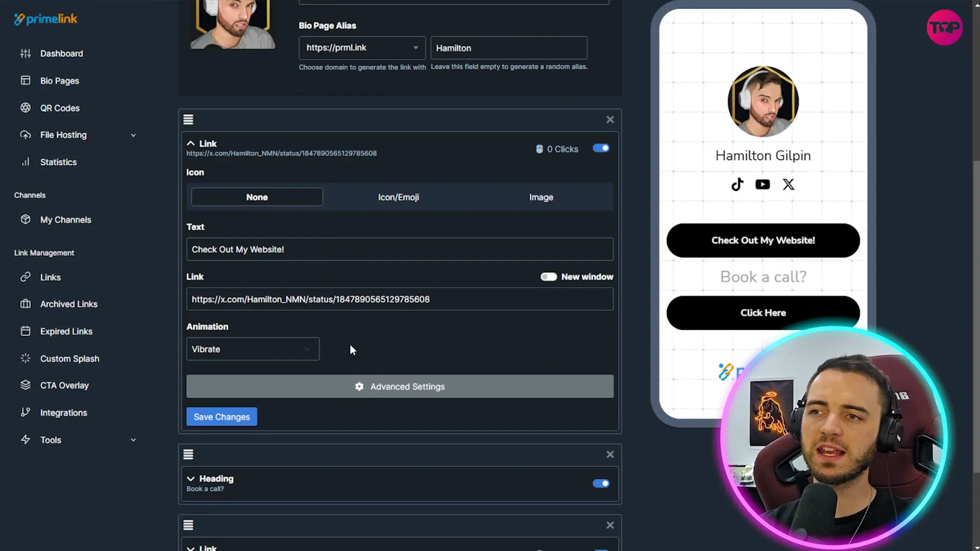Click the QR Codes aperture icon
The image size is (980, 551).
(x=26, y=108)
